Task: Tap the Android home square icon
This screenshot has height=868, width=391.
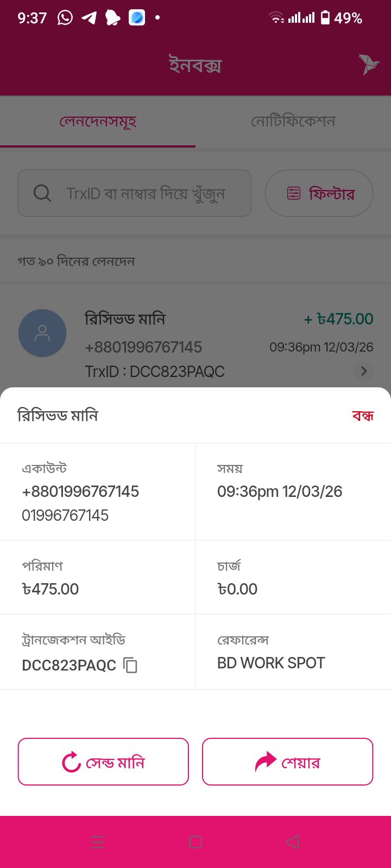Action: (x=195, y=842)
